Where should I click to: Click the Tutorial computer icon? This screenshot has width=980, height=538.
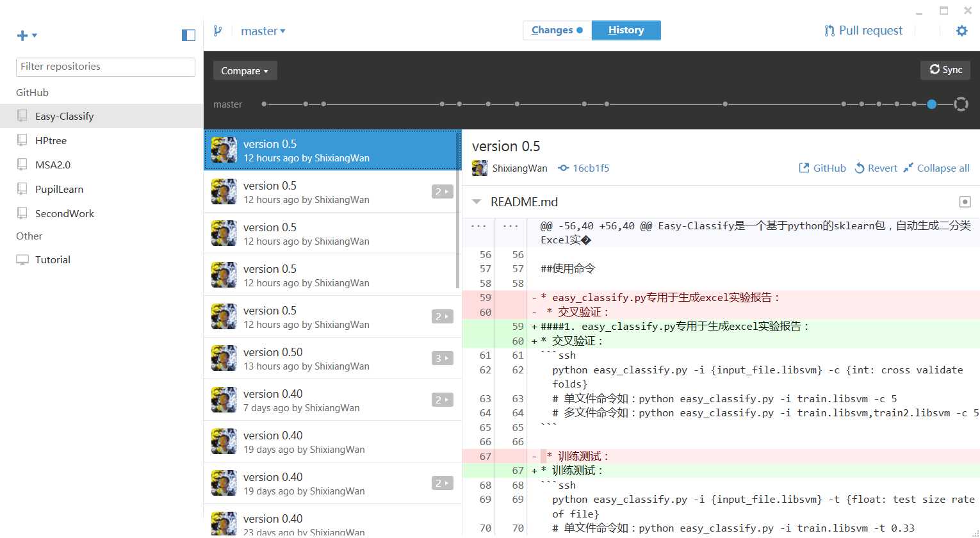tap(22, 260)
